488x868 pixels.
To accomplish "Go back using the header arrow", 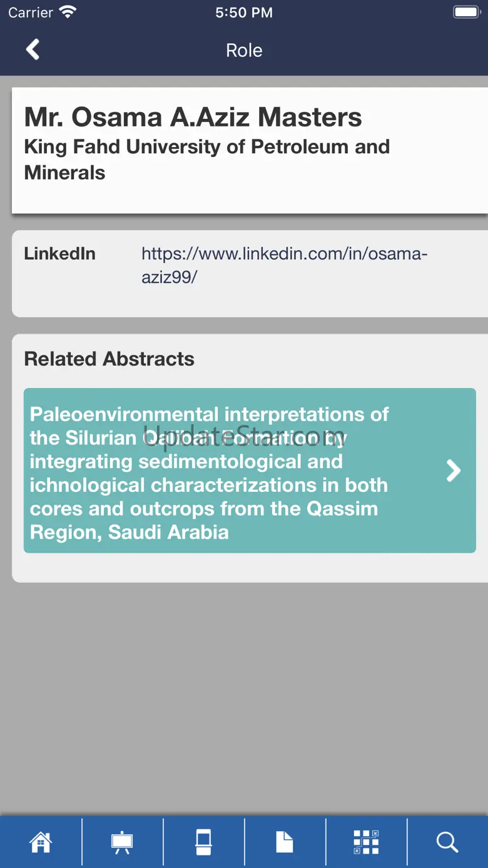I will (x=33, y=49).
